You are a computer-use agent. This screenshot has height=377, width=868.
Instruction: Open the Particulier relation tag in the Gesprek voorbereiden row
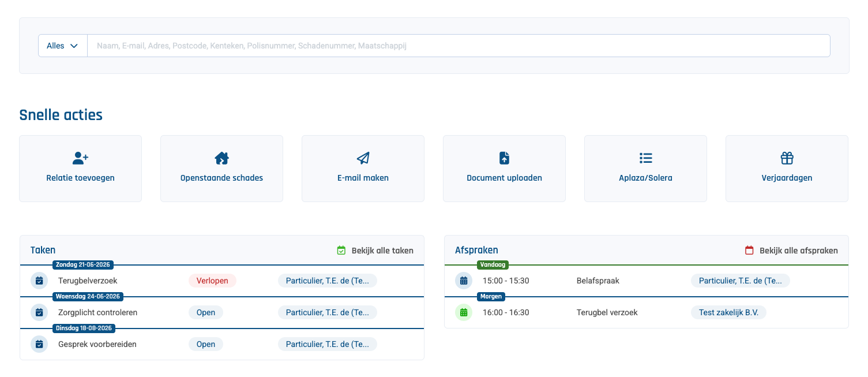[328, 344]
